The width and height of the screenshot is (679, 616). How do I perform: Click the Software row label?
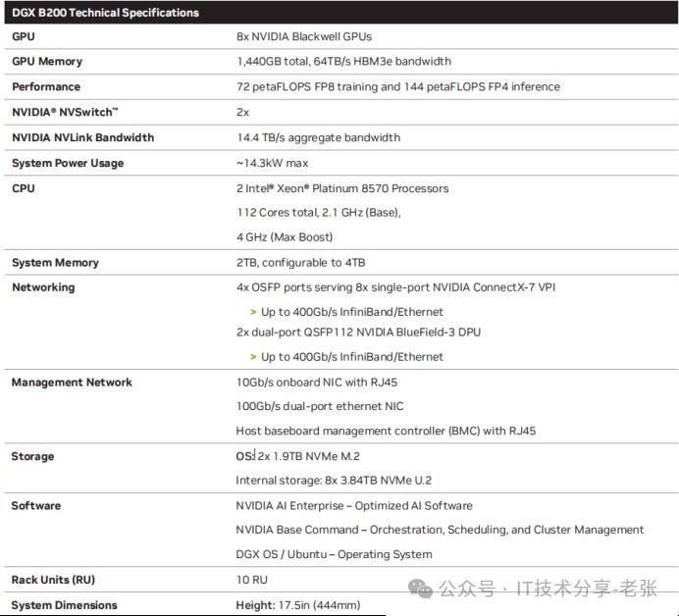[35, 506]
